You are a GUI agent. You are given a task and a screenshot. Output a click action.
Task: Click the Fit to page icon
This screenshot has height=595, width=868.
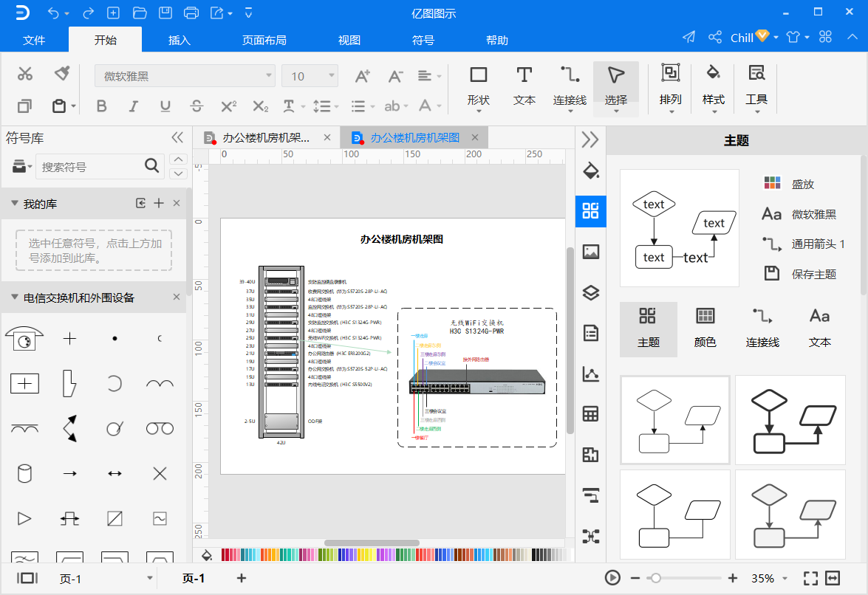pyautogui.click(x=811, y=578)
